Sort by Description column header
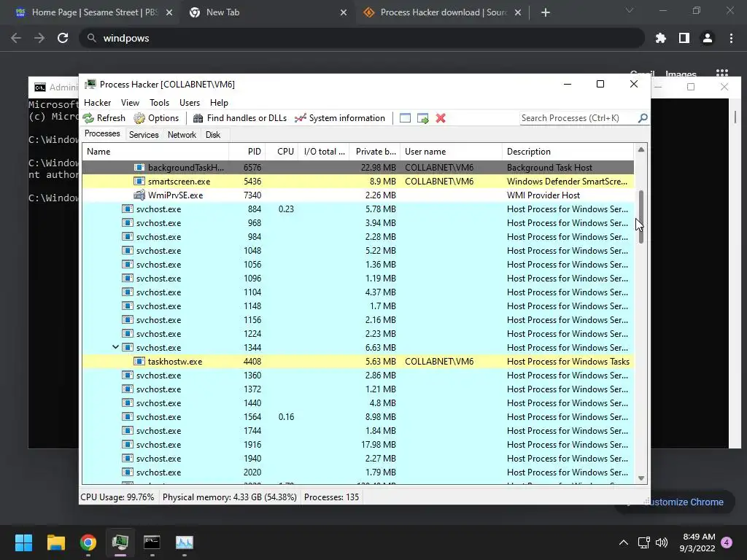 pos(568,152)
